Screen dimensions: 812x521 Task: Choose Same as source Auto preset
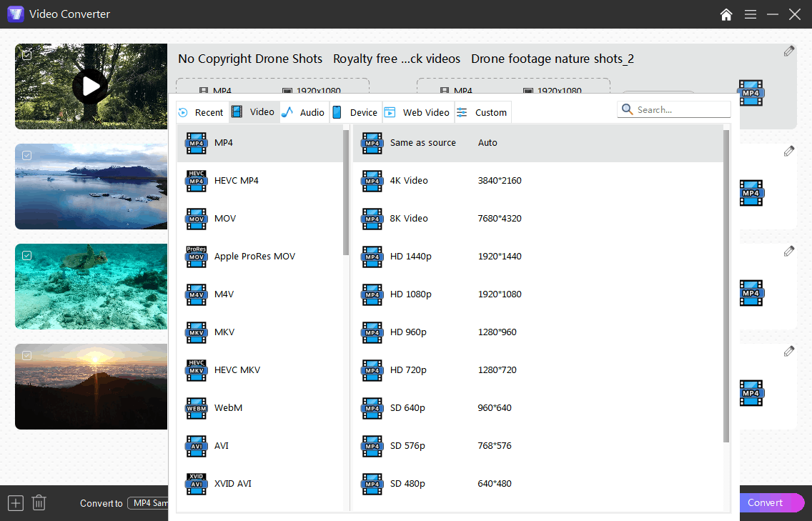538,143
